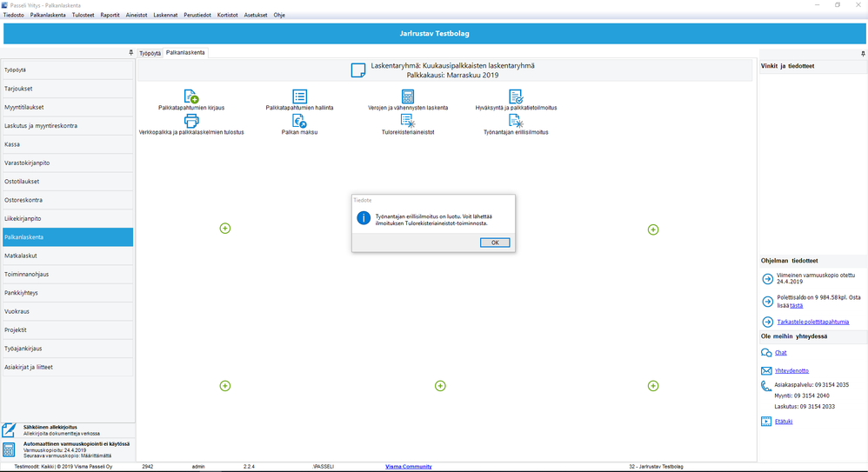
Task: Open Ostotilaukset in the sidebar
Action: pyautogui.click(x=68, y=182)
